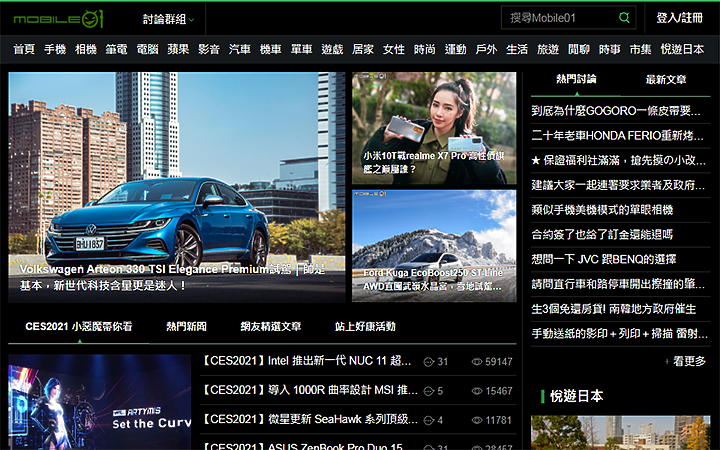Open ★ 保證福利社滿滿 discussion
The image size is (720, 450).
tap(619, 161)
